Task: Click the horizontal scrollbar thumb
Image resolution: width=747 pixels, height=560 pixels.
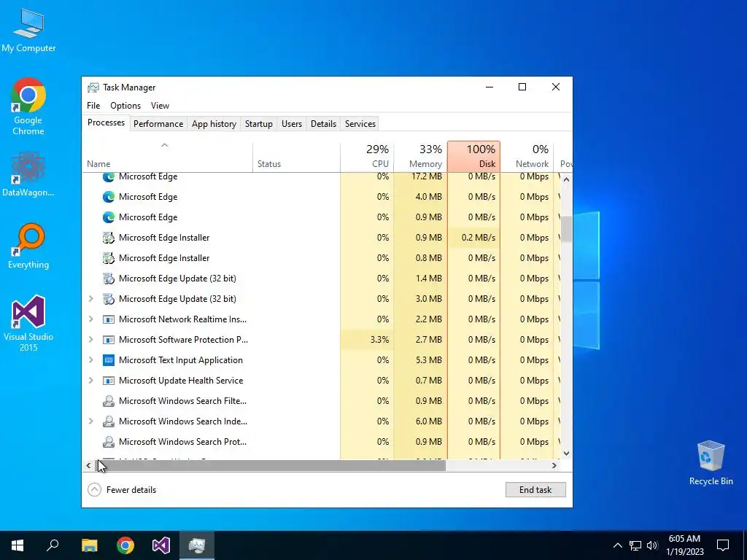Action: [x=270, y=466]
